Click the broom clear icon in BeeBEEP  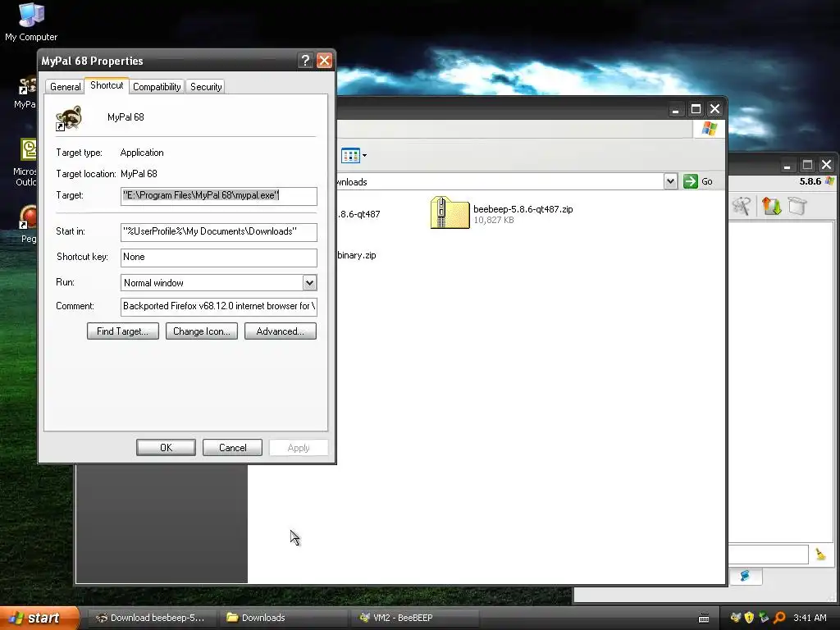coord(820,555)
